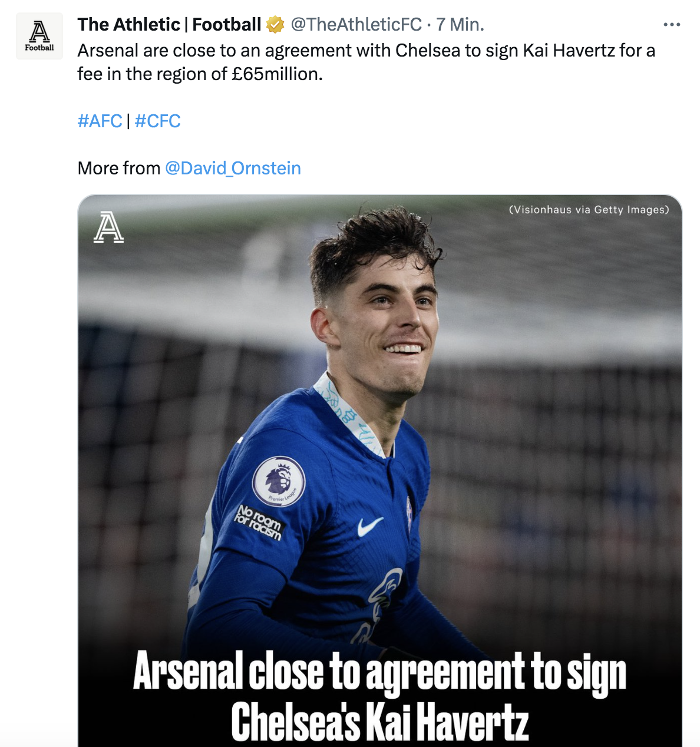
Task: Click the 7 Min. tweet timestamp
Action: [460, 25]
